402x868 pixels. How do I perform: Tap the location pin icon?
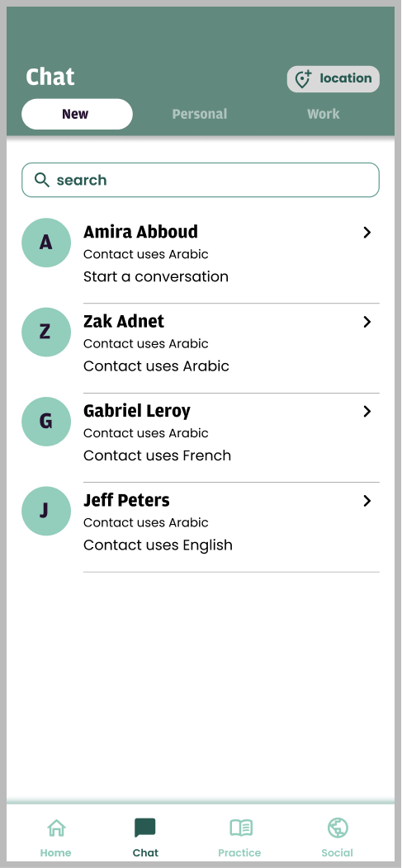click(x=303, y=79)
